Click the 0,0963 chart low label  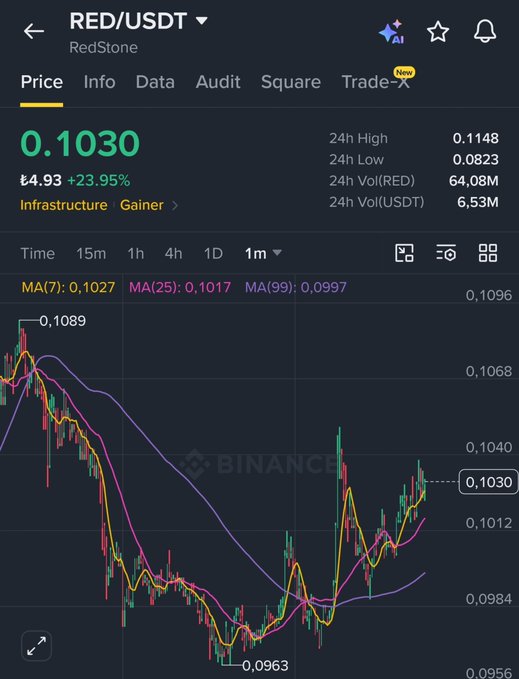265,665
